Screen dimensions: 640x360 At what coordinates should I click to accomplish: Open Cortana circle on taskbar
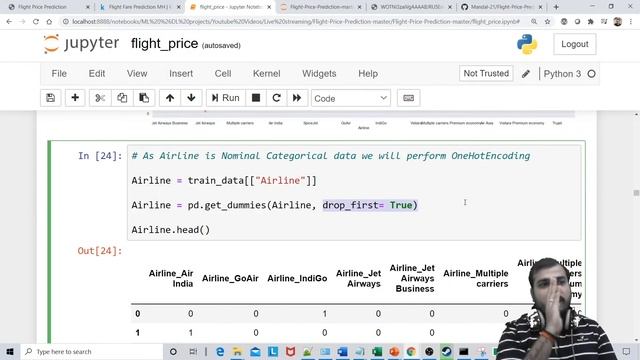click(173, 351)
